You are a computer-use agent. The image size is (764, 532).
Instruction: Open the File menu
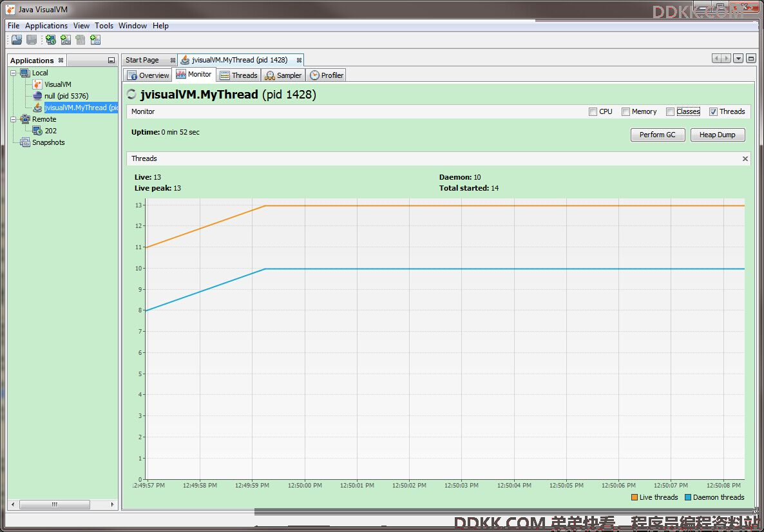tap(14, 26)
